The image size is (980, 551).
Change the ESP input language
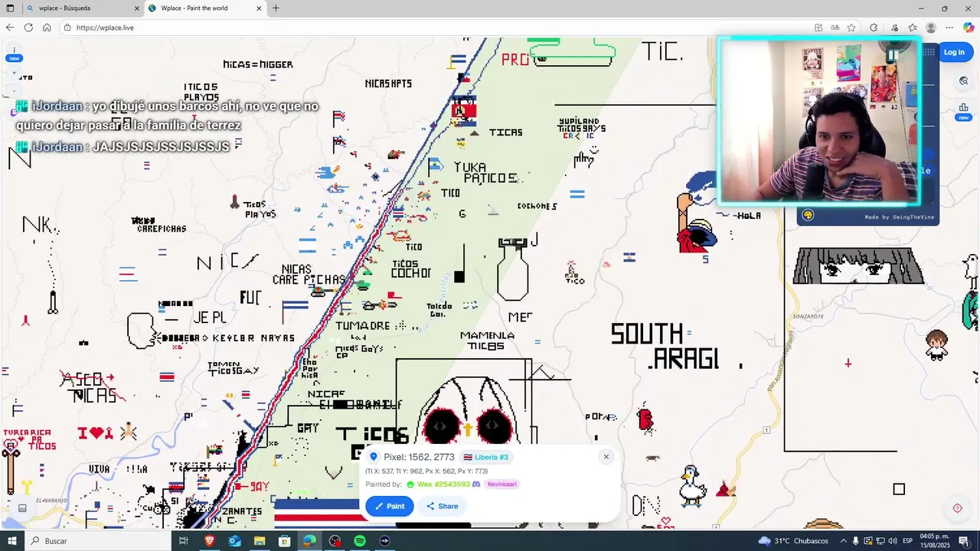click(x=907, y=541)
